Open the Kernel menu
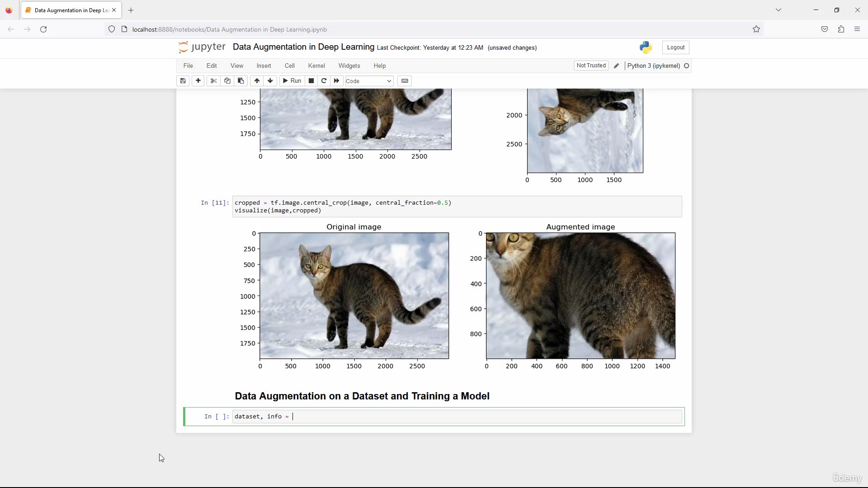Image resolution: width=868 pixels, height=488 pixels. pyautogui.click(x=316, y=66)
